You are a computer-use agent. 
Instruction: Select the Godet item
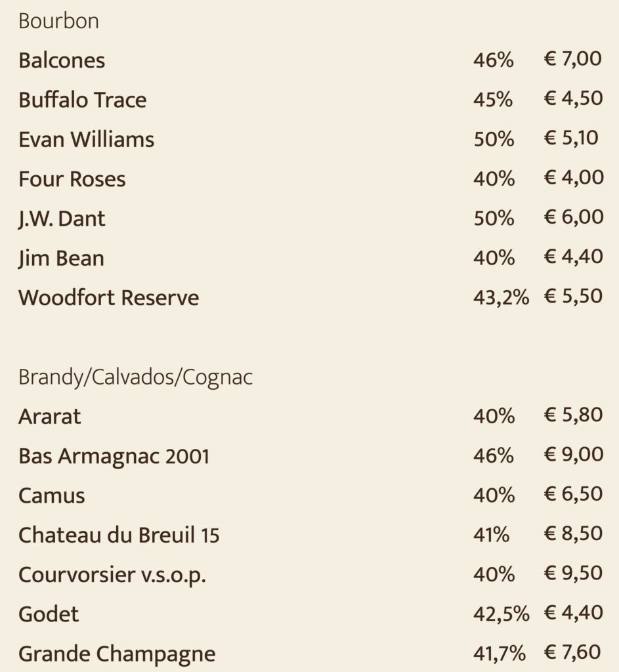coord(49,614)
